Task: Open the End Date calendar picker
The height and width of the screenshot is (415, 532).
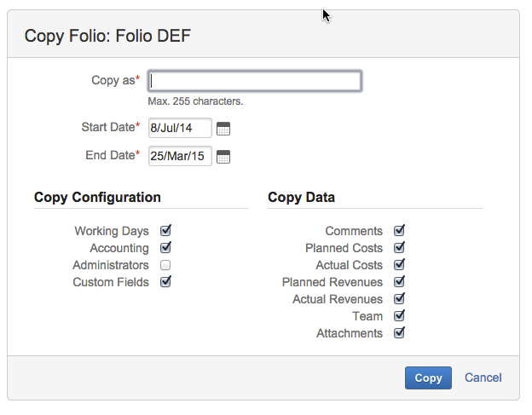Action: click(x=223, y=157)
